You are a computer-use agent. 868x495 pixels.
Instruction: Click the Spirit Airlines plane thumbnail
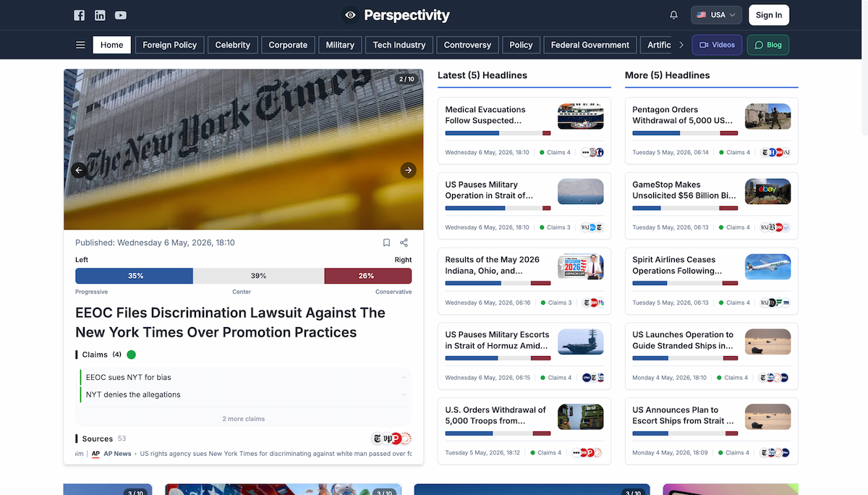point(767,267)
